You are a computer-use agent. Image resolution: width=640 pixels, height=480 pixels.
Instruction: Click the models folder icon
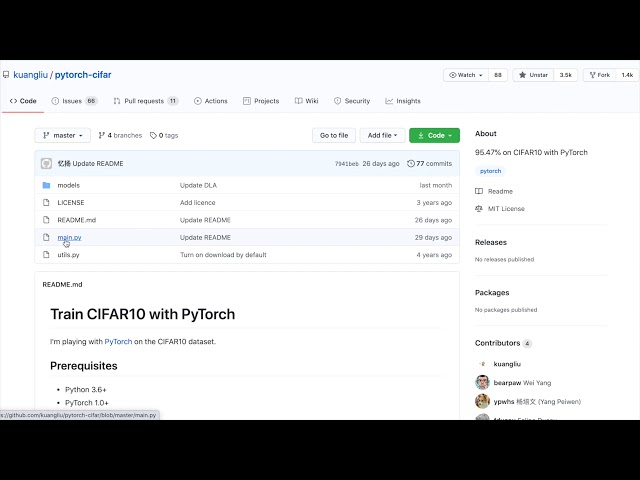pyautogui.click(x=46, y=185)
